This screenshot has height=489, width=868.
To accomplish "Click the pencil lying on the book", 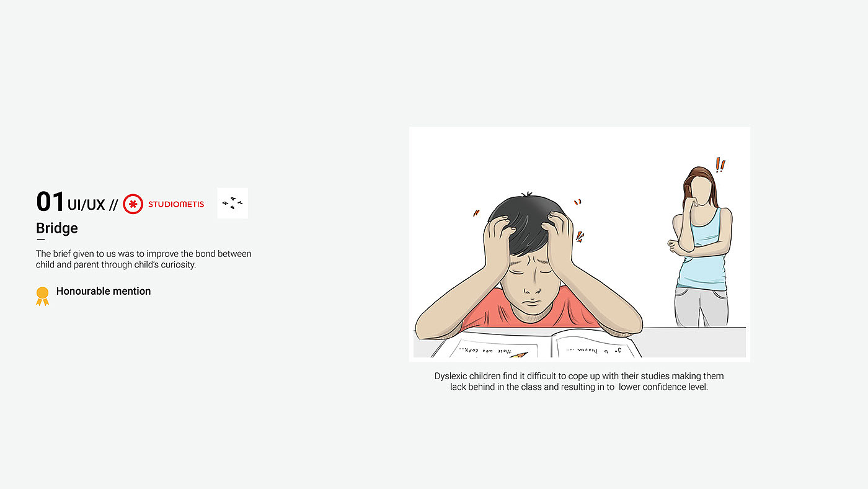I will [517, 354].
